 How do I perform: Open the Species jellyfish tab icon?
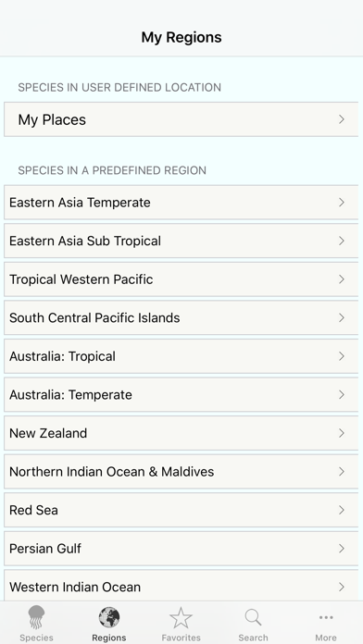36,617
